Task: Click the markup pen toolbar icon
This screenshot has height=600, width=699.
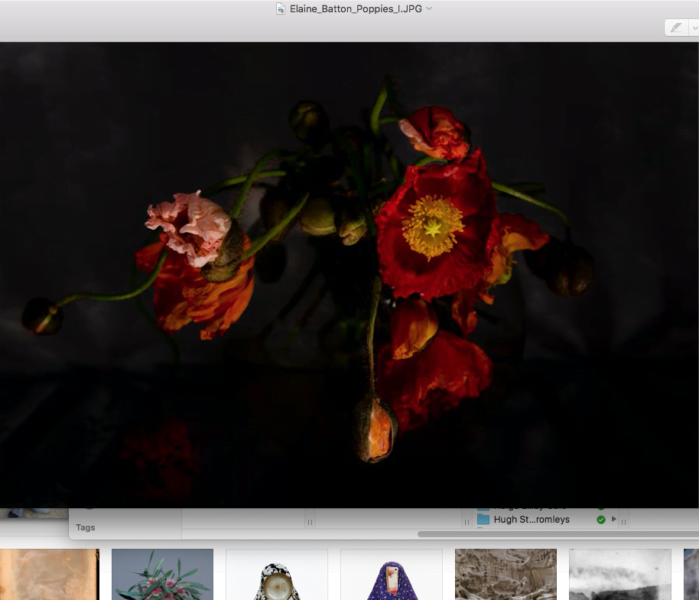Action: [676, 28]
